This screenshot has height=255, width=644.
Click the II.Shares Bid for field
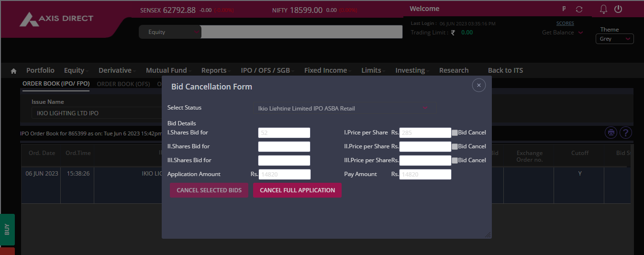coord(284,146)
